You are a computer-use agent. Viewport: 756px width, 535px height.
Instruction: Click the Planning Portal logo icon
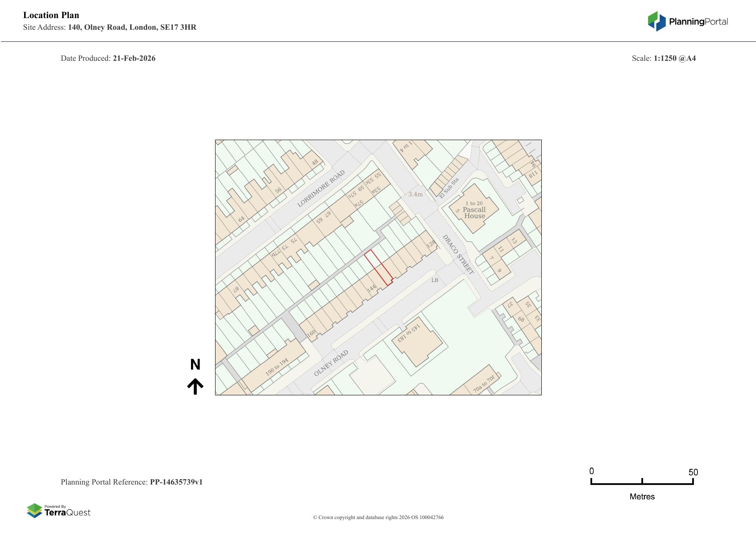656,22
